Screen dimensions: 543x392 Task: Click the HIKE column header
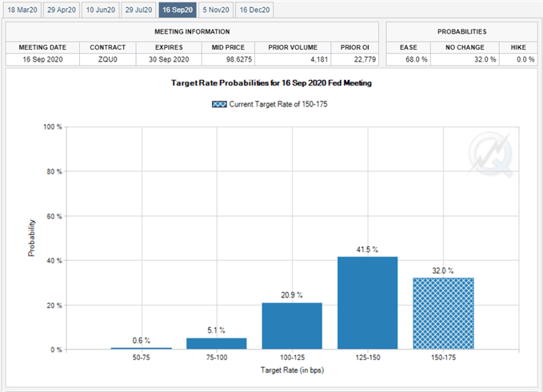click(x=518, y=47)
